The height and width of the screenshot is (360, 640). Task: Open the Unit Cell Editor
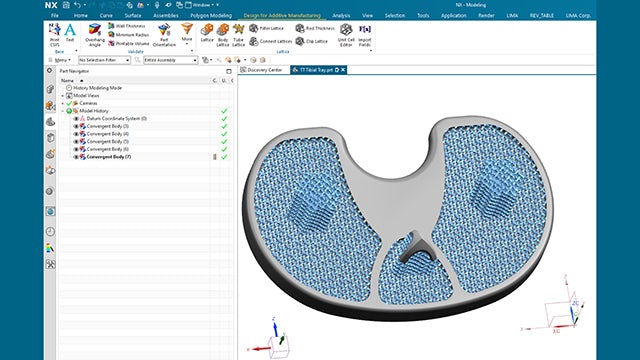[x=346, y=35]
